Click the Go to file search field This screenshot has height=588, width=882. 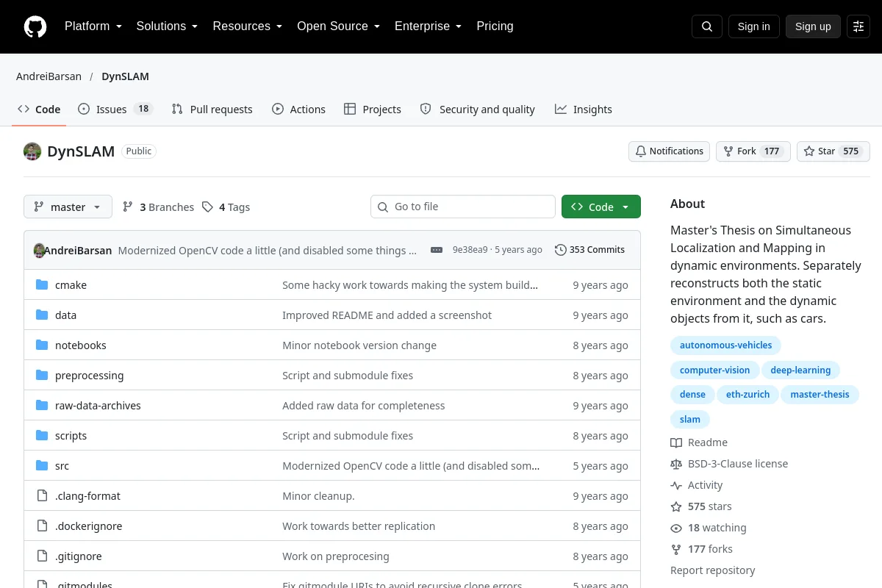(463, 207)
